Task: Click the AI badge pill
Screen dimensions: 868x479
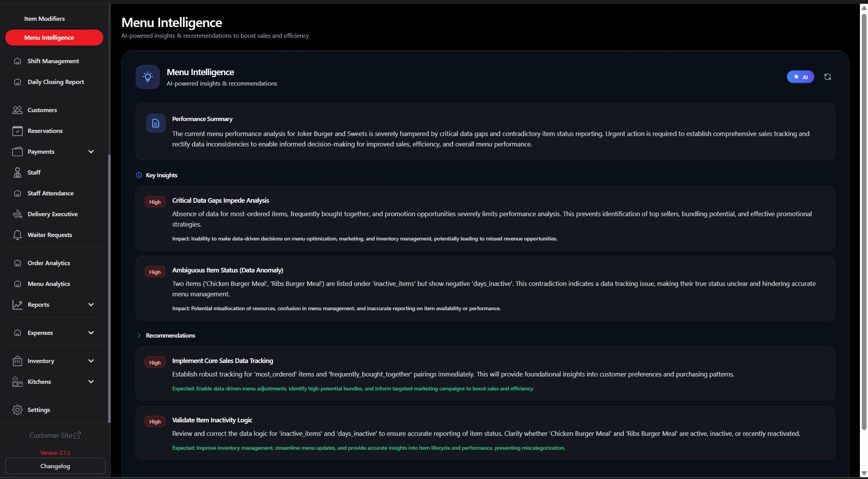Action: (800, 77)
